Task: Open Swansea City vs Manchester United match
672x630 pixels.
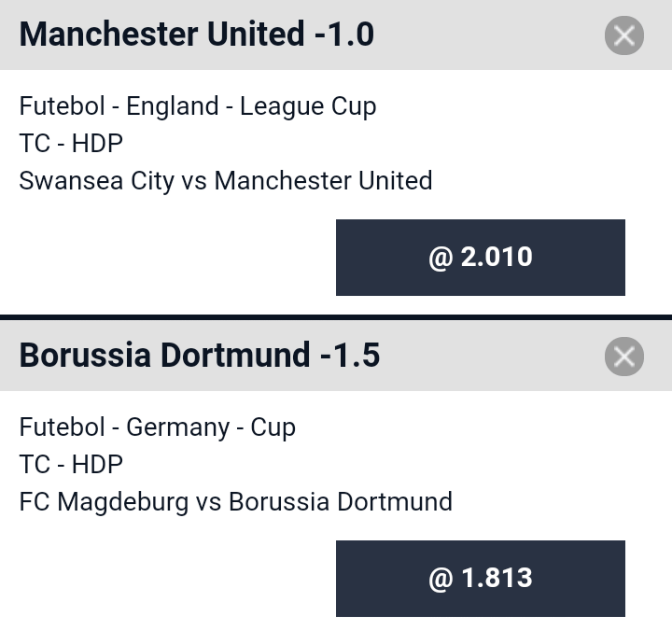Action: pyautogui.click(x=226, y=180)
